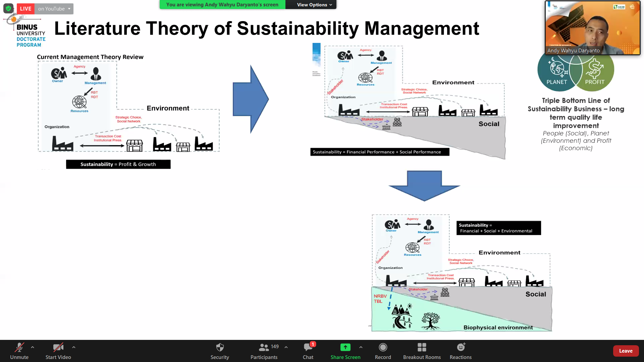Click the red Leave button

(x=626, y=351)
